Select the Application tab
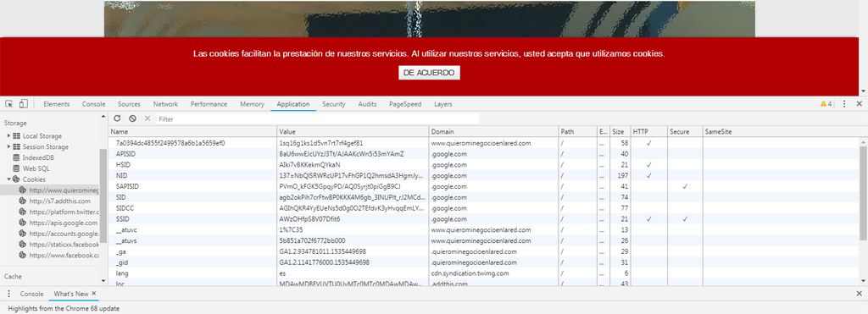This screenshot has height=314, width=868. point(292,104)
